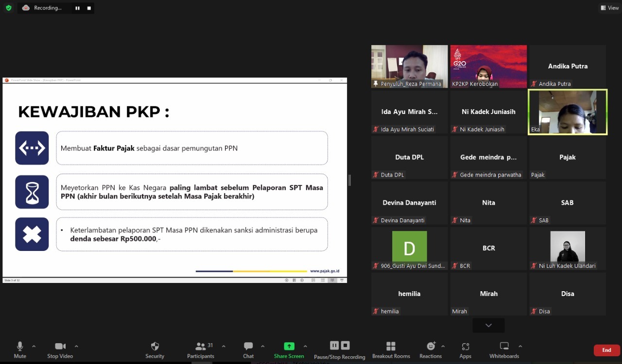The height and width of the screenshot is (364, 622).
Task: Open the Participants panel
Action: pyautogui.click(x=201, y=350)
